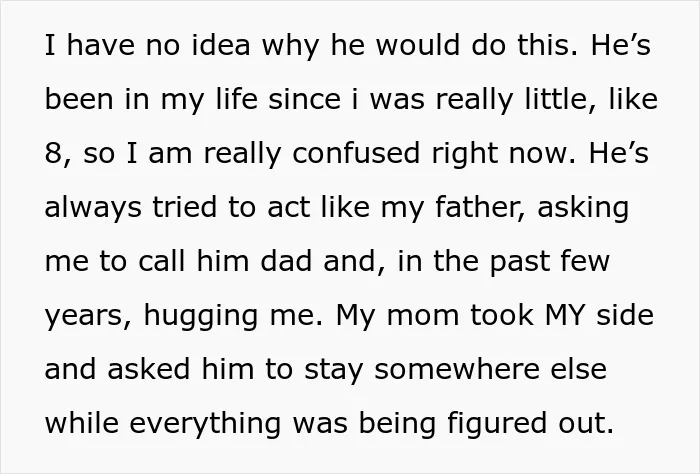Click the closing phrase "figured out."
Viewport: 700px width, 474px height.
pos(531,425)
